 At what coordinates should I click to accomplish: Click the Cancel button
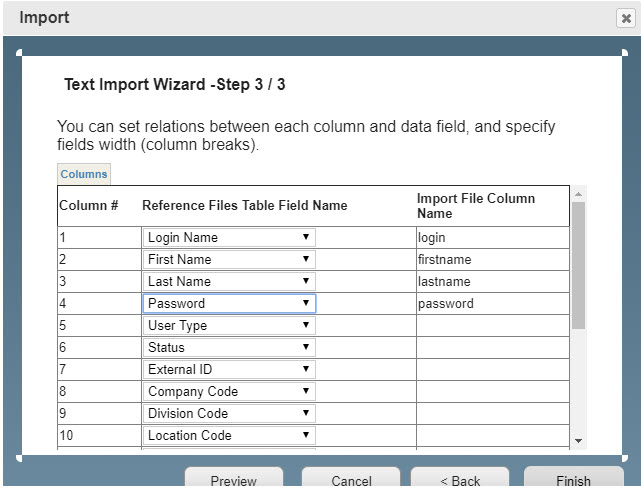(351, 477)
